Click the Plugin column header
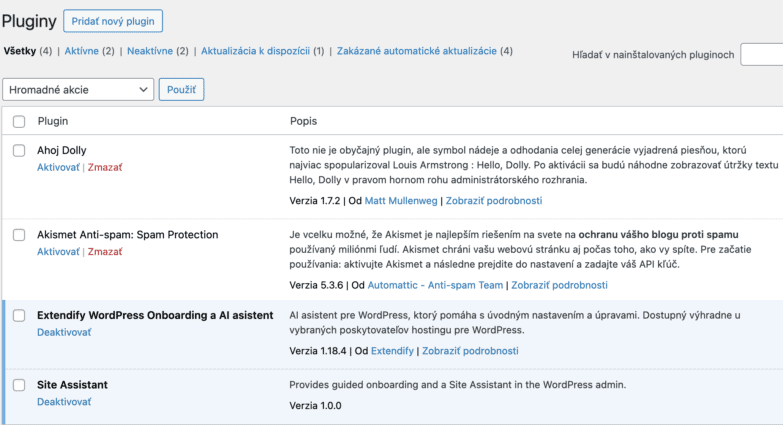This screenshot has height=425, width=783. 53,121
